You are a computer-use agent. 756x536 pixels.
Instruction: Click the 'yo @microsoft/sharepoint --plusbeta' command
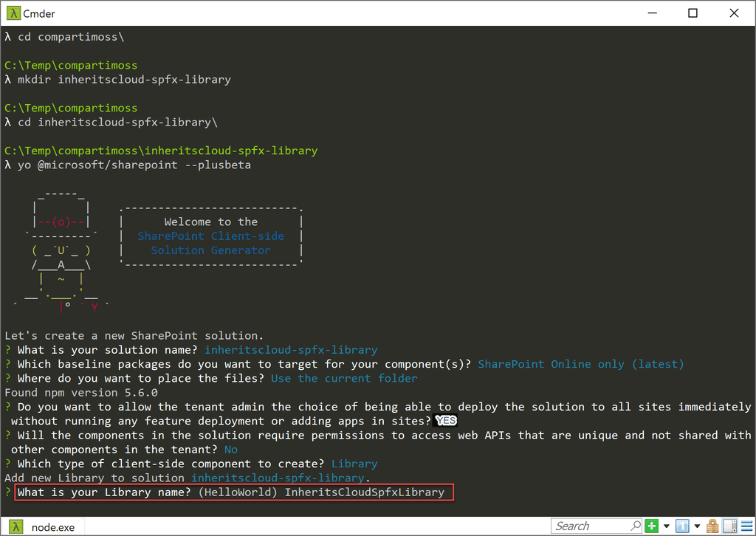[x=134, y=165]
